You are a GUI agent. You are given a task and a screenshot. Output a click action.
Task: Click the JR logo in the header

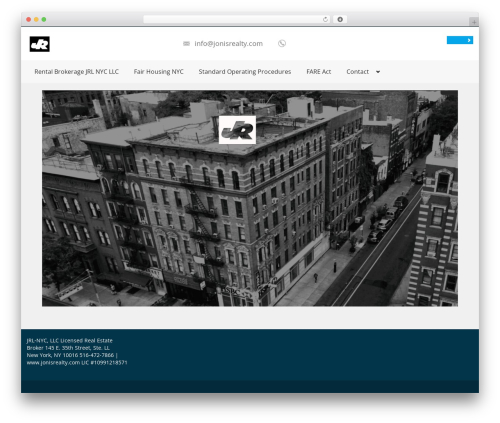(40, 44)
